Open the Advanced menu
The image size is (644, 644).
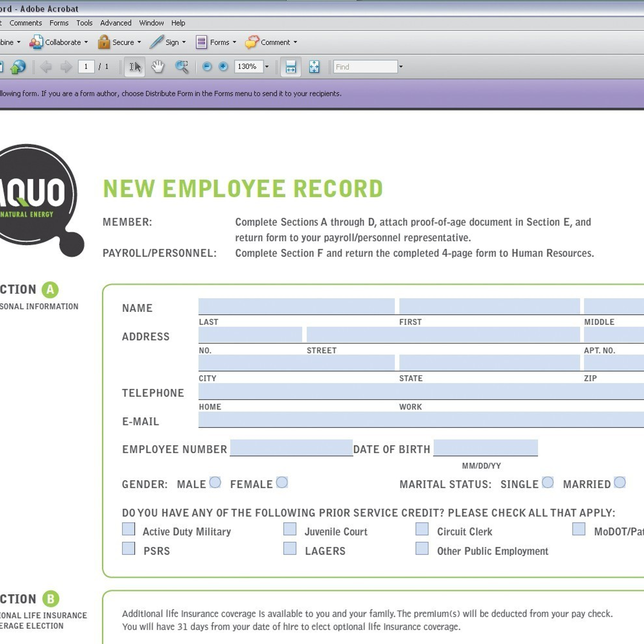116,23
